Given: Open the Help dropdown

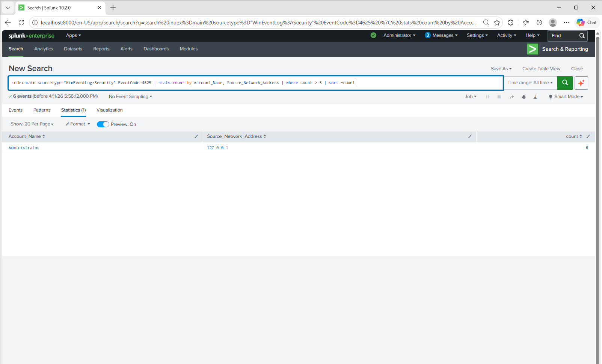Looking at the screenshot, I should click(533, 35).
